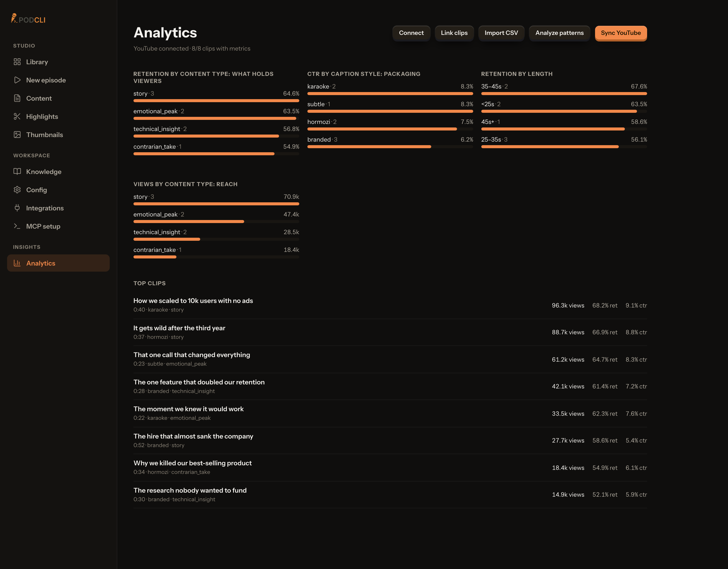
Task: Click 'YouTube connected · 8/8 clips with metrics'
Action: (192, 48)
